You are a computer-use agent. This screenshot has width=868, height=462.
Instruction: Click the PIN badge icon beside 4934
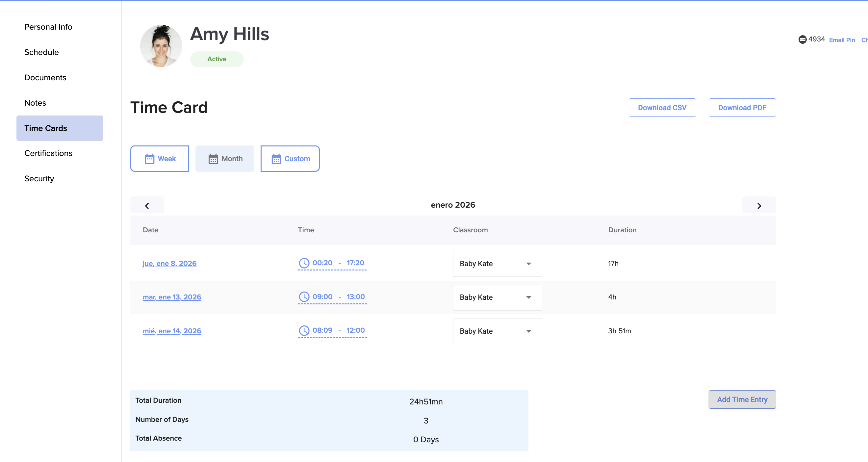coord(802,39)
